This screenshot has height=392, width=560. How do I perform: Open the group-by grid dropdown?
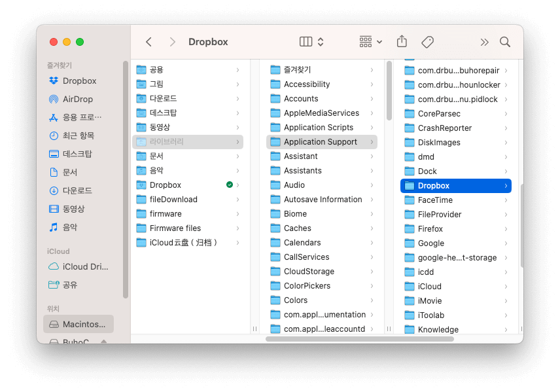pyautogui.click(x=370, y=42)
